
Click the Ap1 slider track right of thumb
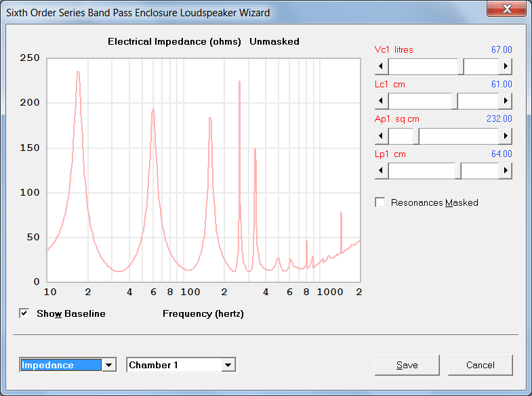pyautogui.click(x=459, y=136)
